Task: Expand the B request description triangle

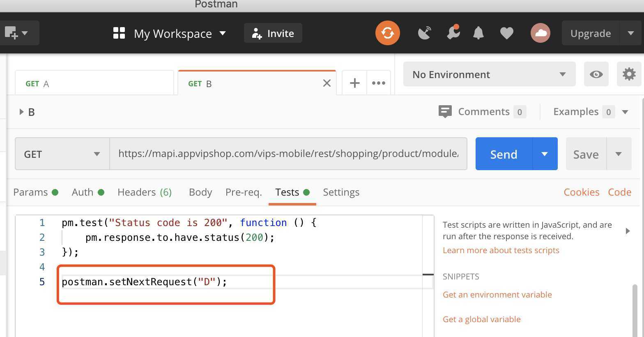Action: (21, 112)
